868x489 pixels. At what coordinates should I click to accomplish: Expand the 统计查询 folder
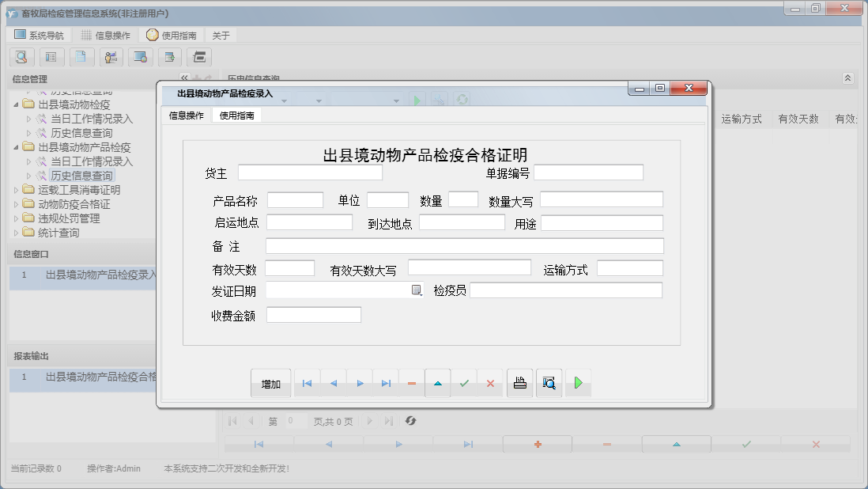coord(16,233)
